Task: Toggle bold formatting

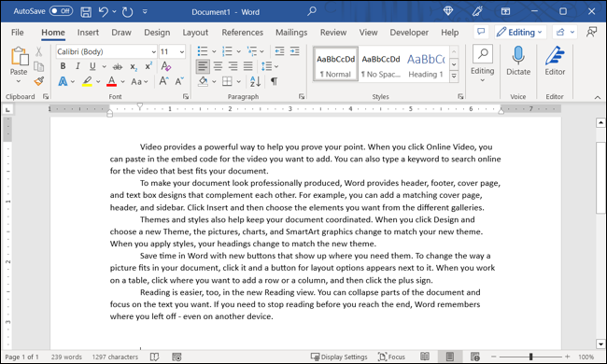Action: tap(63, 66)
